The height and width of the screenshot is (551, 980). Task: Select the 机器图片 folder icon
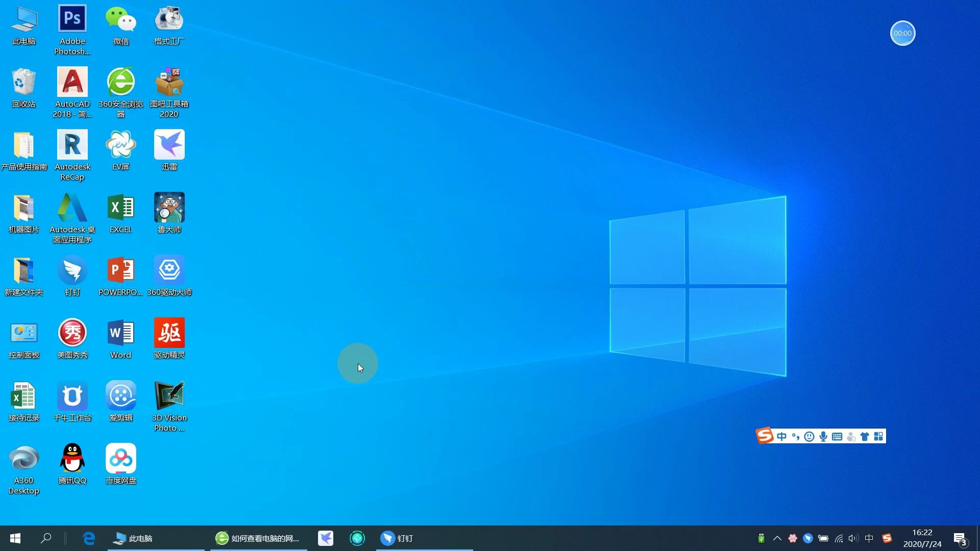(24, 214)
